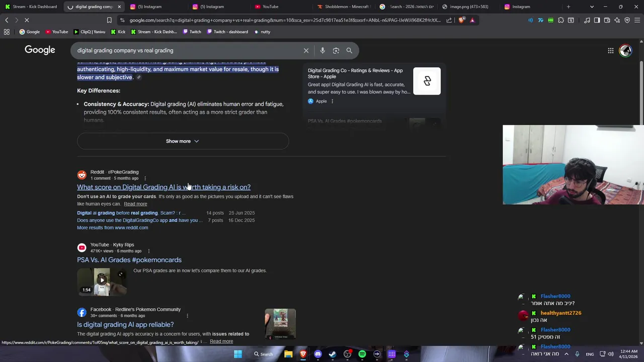
Task: Open Brave Wallet icon
Action: click(x=607, y=20)
